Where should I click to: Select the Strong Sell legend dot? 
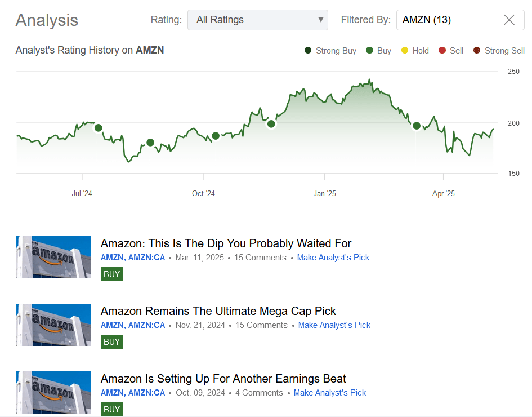[x=478, y=50]
